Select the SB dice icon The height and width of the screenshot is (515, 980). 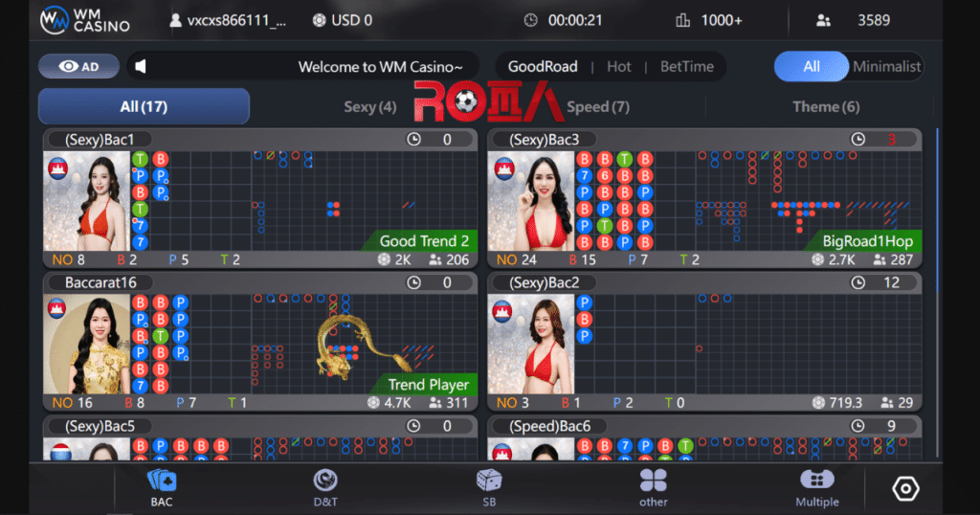(x=488, y=481)
